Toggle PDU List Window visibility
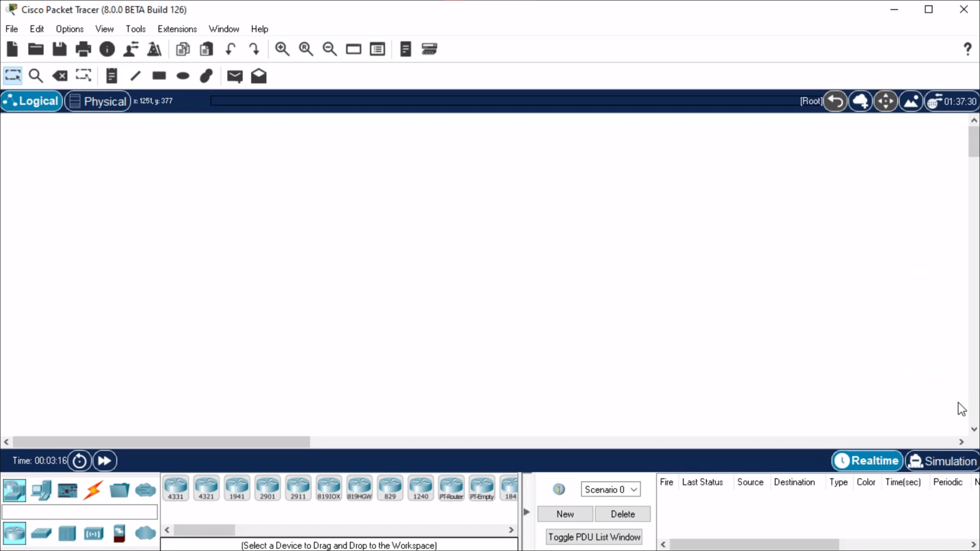Screen dimensions: 980x551 594,536
